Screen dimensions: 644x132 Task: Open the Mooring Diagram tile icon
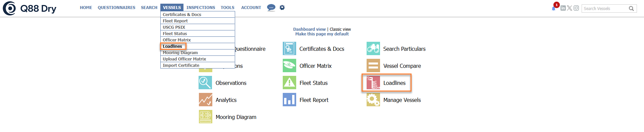pos(205,117)
